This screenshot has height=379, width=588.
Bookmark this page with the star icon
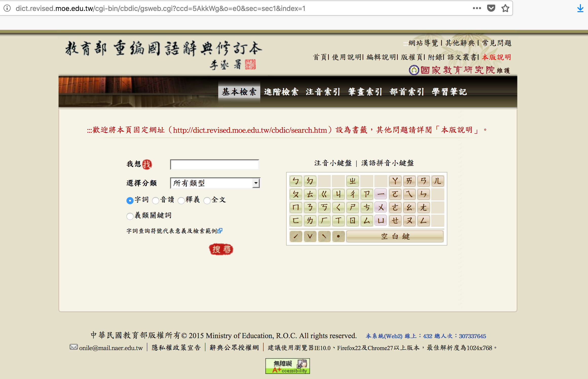pos(505,8)
